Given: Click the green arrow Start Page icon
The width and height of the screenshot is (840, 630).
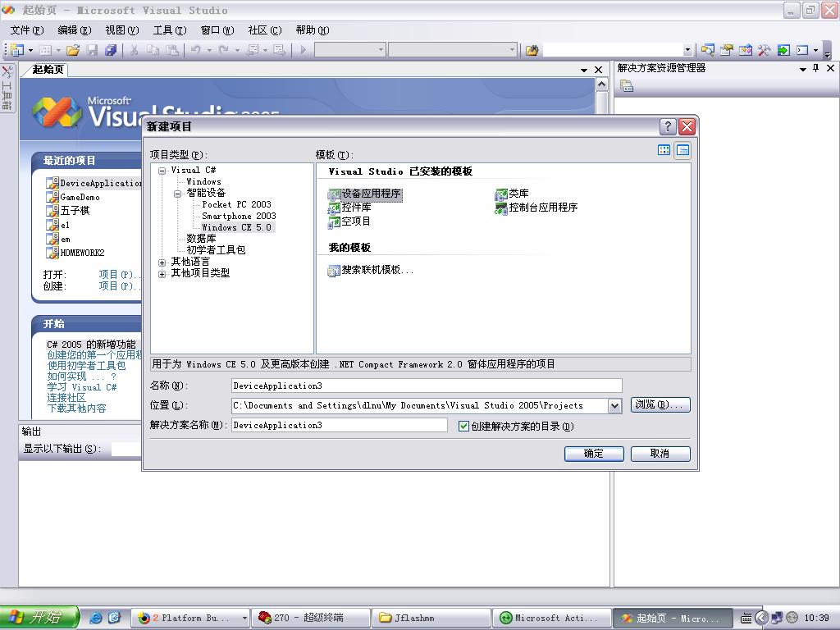Looking at the screenshot, I should tap(783, 50).
